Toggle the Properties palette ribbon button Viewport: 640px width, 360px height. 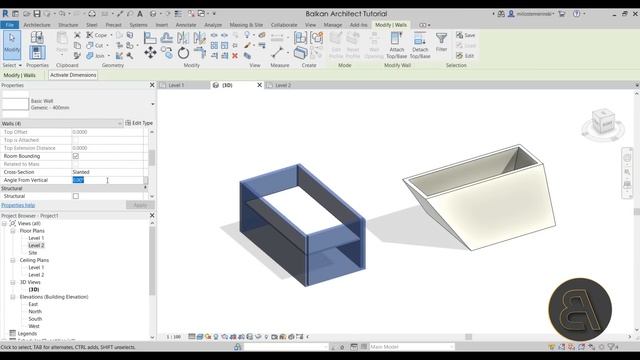37,53
